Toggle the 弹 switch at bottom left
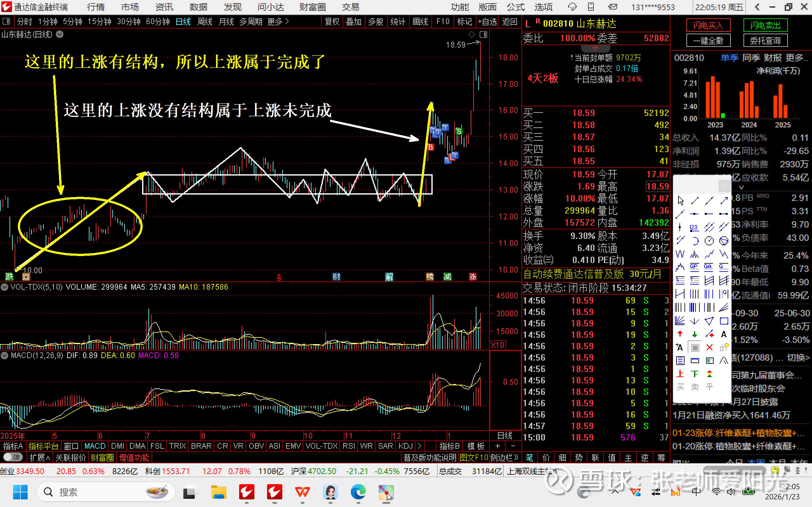The height and width of the screenshot is (507, 812). coord(13,457)
